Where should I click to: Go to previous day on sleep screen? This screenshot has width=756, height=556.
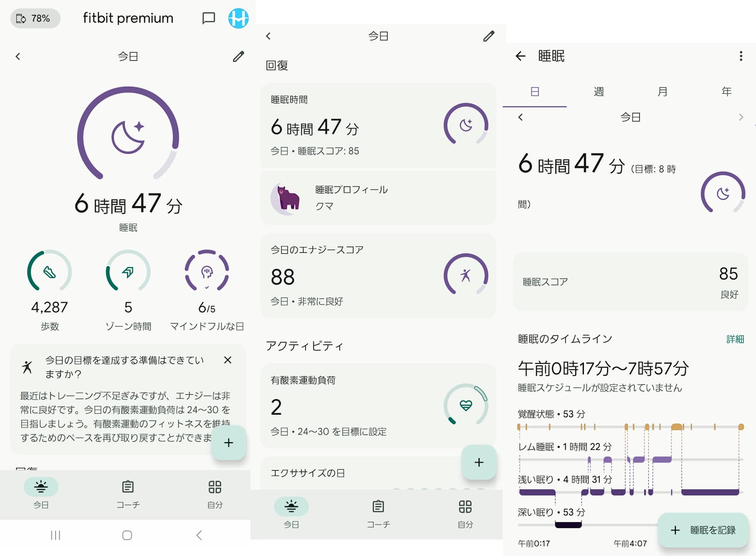pyautogui.click(x=521, y=117)
